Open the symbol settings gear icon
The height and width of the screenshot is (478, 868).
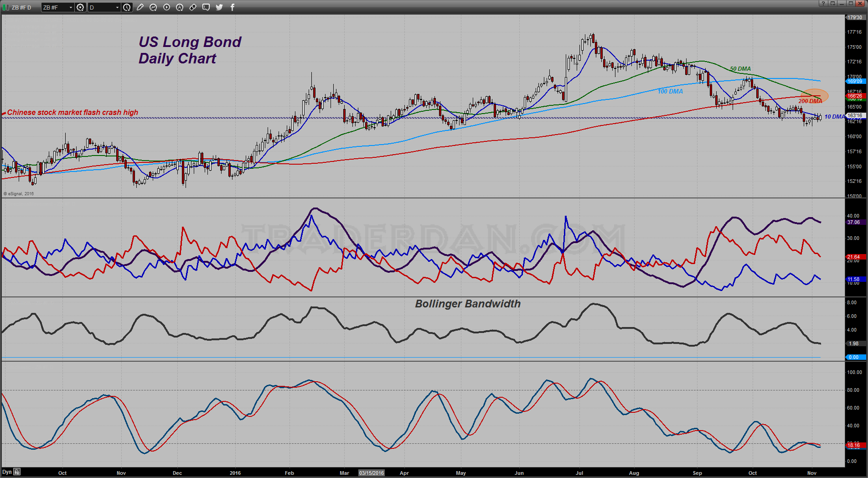(80, 7)
